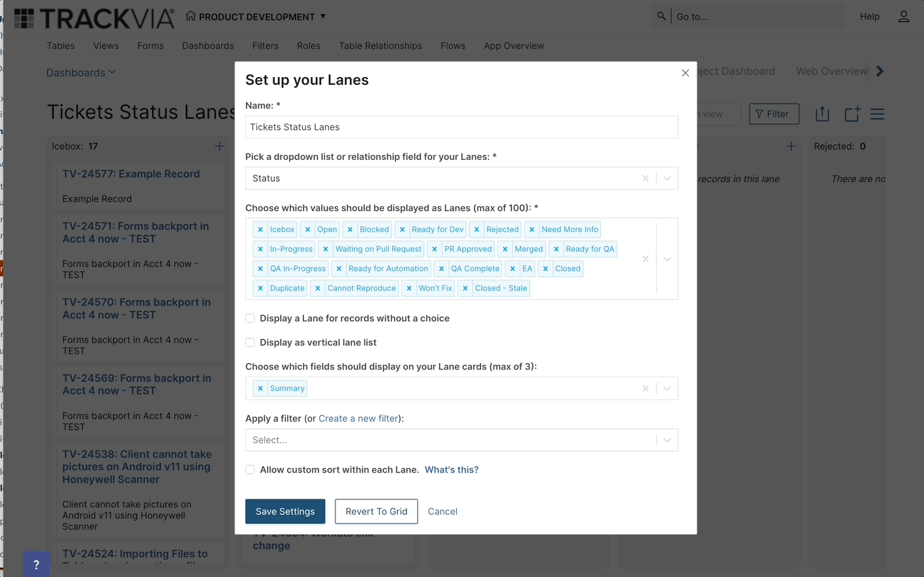
Task: Add a record to Icebox lane
Action: pyautogui.click(x=219, y=146)
